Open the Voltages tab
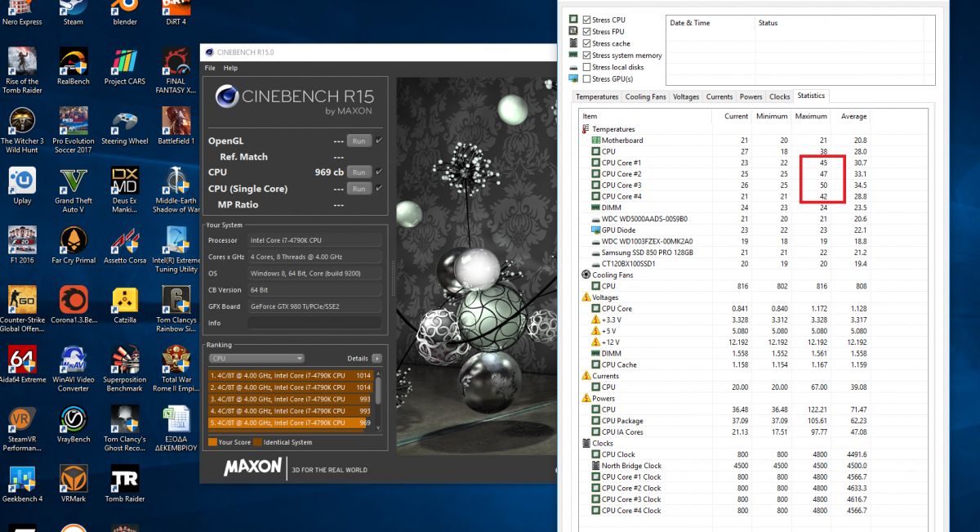Image resolution: width=980 pixels, height=532 pixels. click(x=686, y=96)
